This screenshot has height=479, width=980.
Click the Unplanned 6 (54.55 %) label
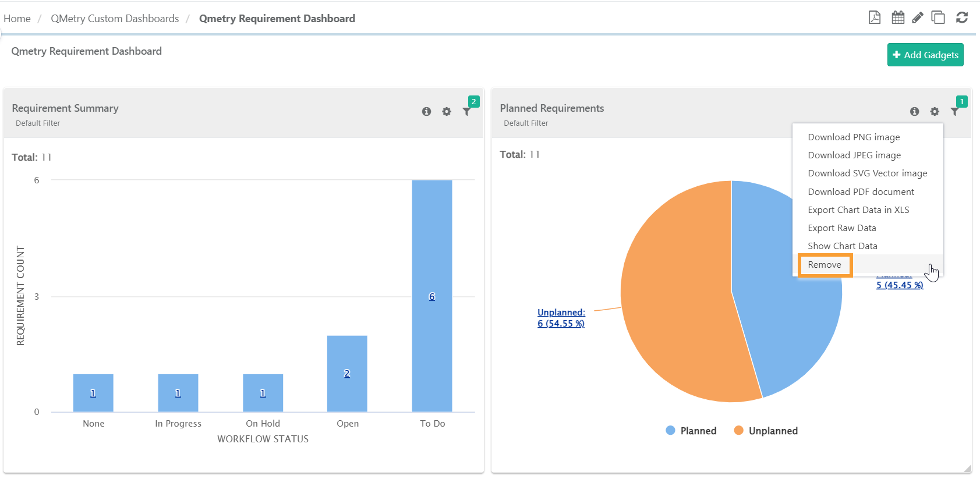561,318
